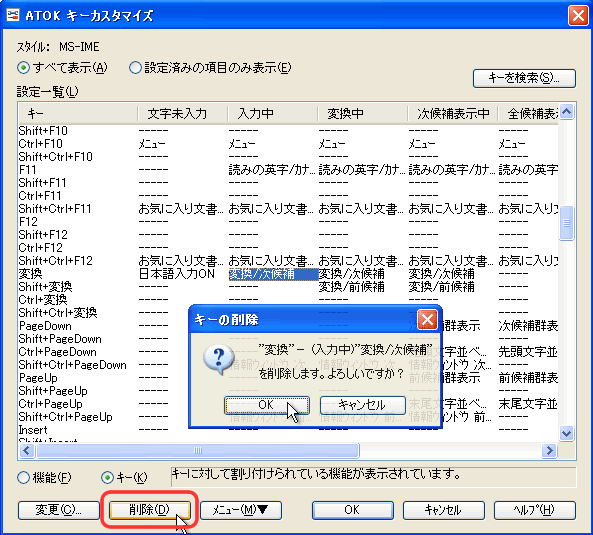The height and width of the screenshot is (535, 593).
Task: Select the Shift+Ctrl+F10 row
Action: tap(288, 157)
